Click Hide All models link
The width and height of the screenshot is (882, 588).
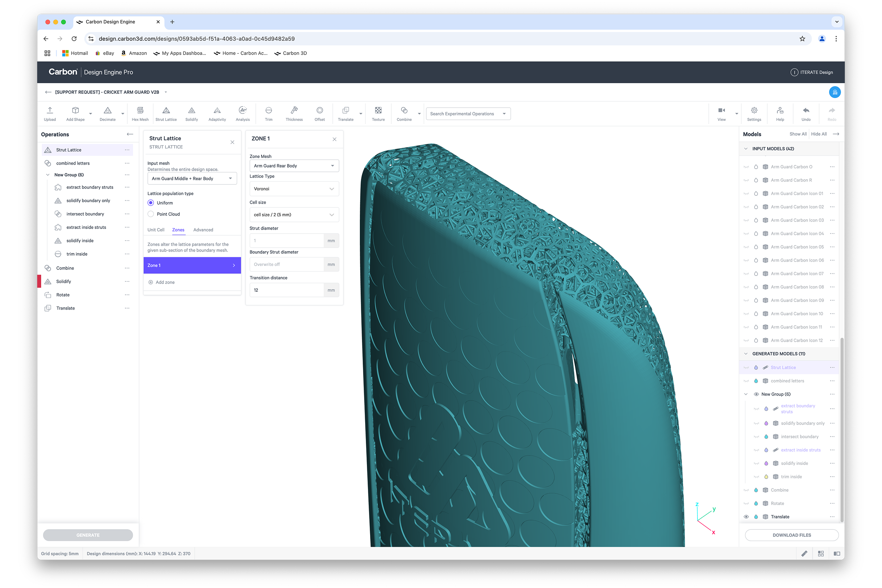click(x=818, y=134)
